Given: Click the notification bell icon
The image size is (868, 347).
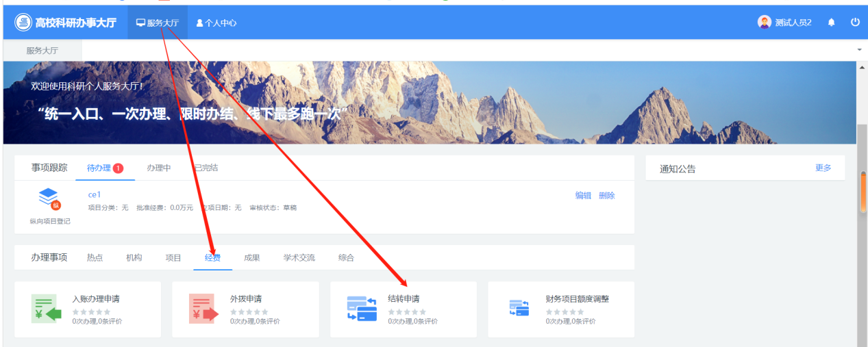Looking at the screenshot, I should pos(832,23).
